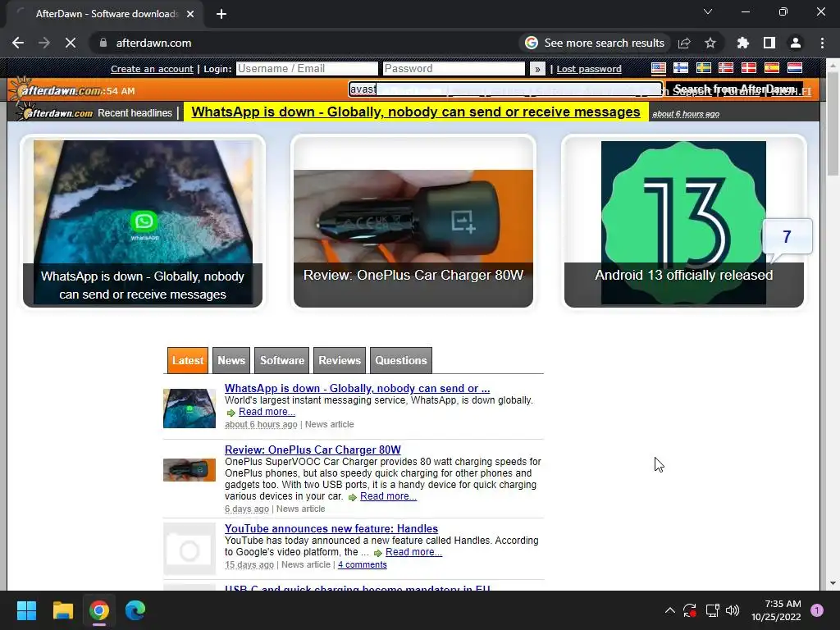The image size is (840, 630).
Task: Select the Finnish flag
Action: click(x=681, y=68)
